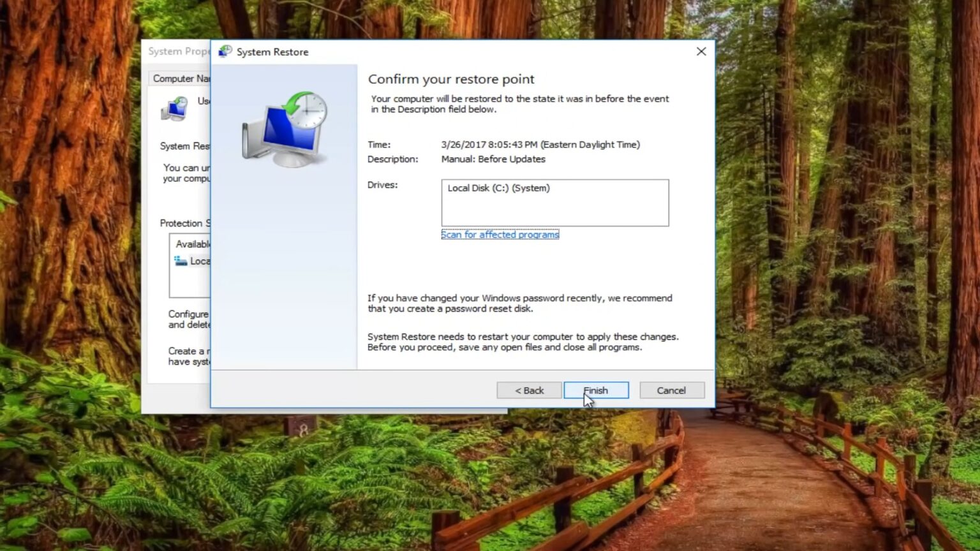Cancel the System Restore wizard
The width and height of the screenshot is (980, 551).
[671, 390]
